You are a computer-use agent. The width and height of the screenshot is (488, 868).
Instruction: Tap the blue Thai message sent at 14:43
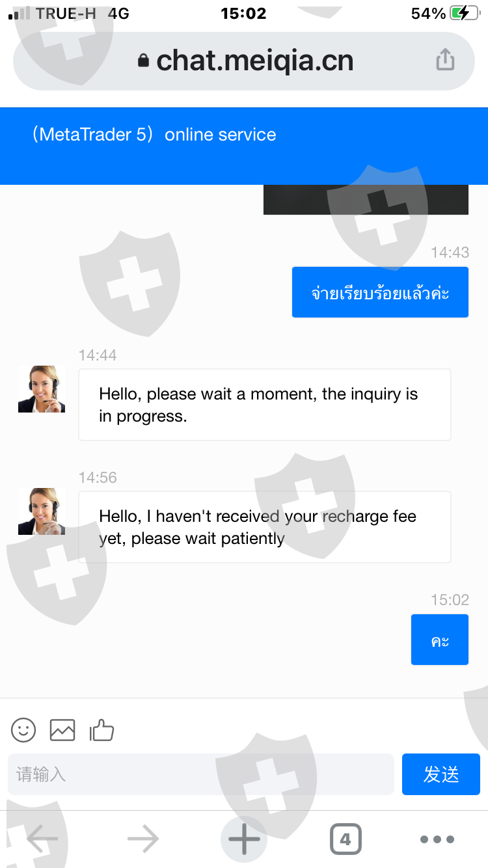[380, 293]
